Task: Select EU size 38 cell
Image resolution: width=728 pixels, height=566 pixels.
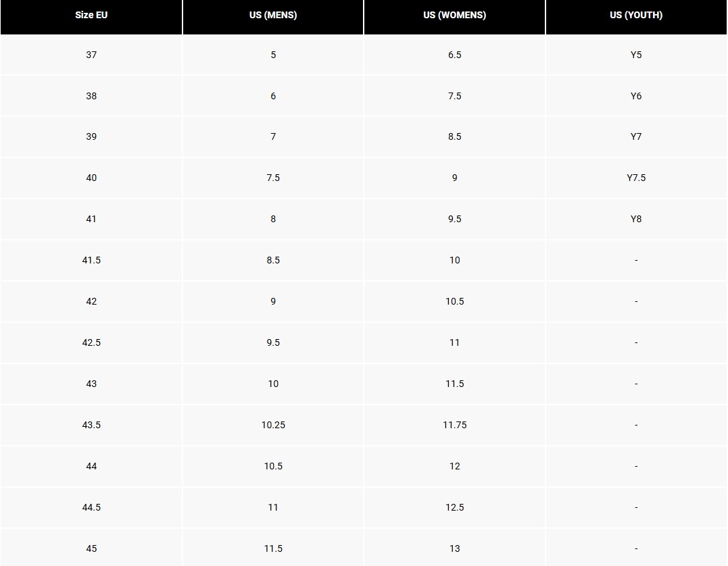Action: pyautogui.click(x=91, y=96)
